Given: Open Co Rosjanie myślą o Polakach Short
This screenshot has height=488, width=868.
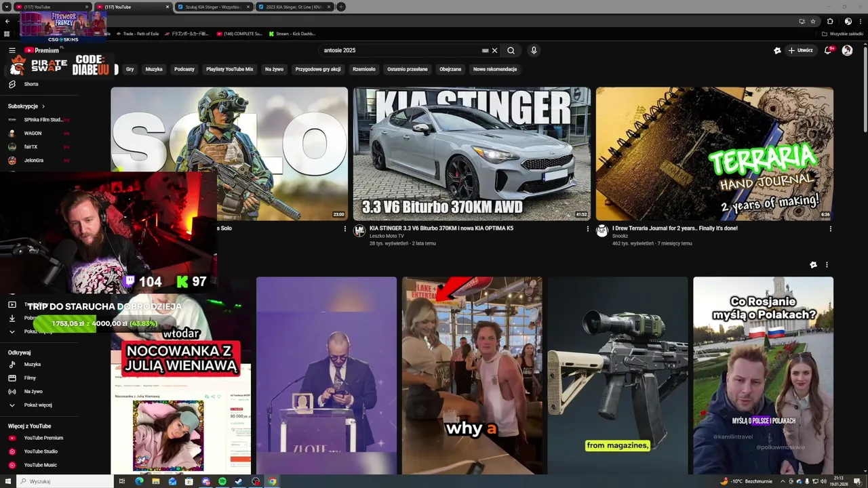Looking at the screenshot, I should tap(763, 375).
